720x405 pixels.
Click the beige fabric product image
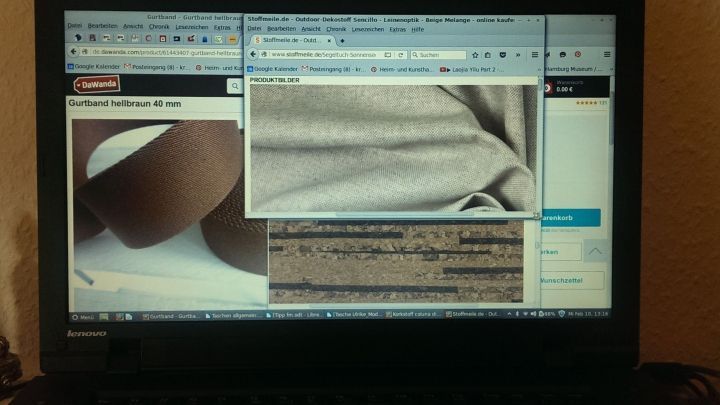393,148
